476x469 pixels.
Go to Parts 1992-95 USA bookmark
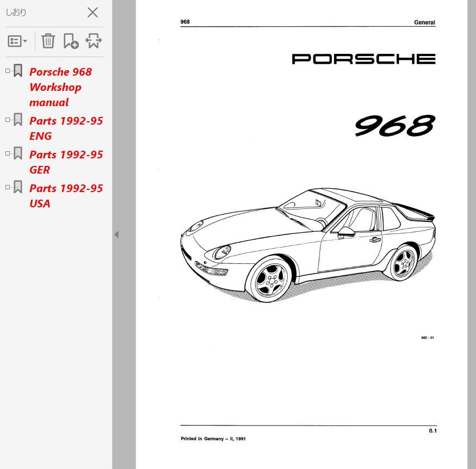[66, 196]
